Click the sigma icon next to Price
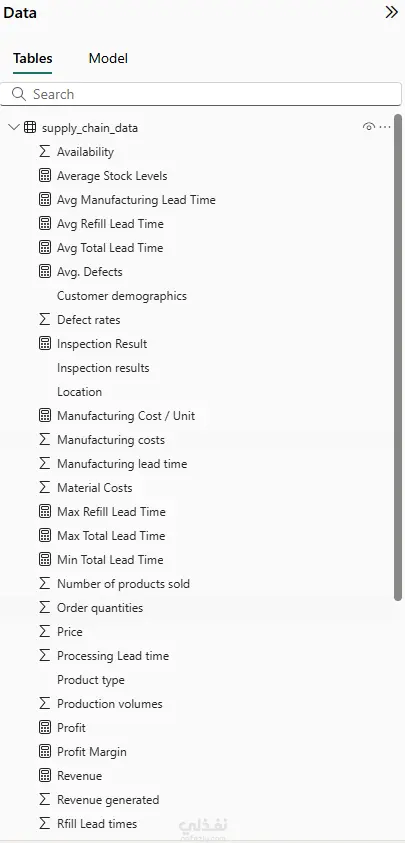The image size is (405, 843). [x=45, y=632]
